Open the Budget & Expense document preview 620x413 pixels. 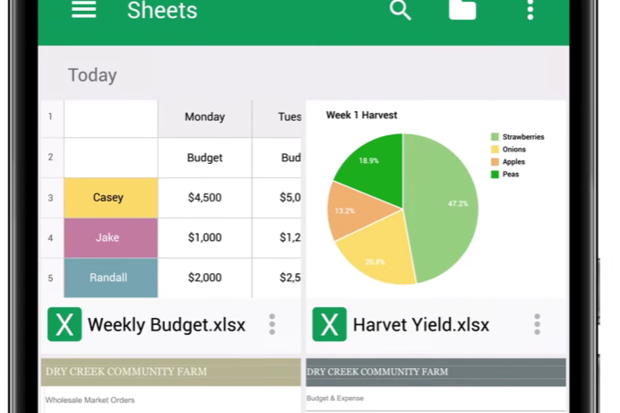(436, 386)
